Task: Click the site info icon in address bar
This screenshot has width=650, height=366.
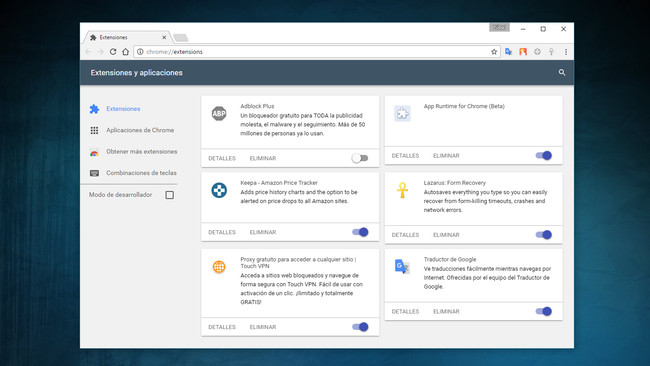Action: (x=140, y=52)
